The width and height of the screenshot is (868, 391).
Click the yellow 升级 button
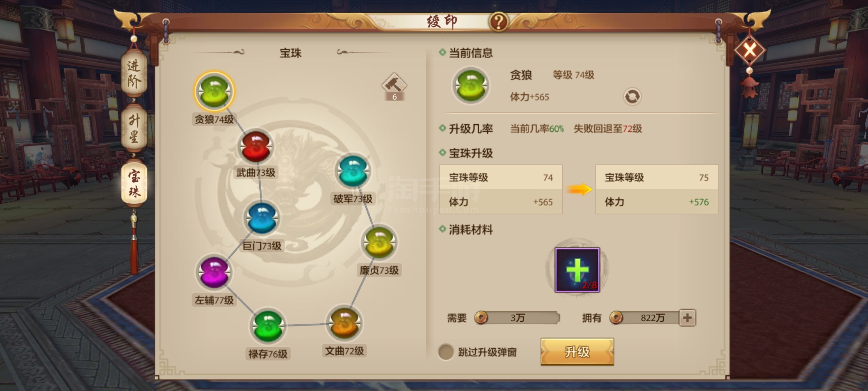coord(577,352)
